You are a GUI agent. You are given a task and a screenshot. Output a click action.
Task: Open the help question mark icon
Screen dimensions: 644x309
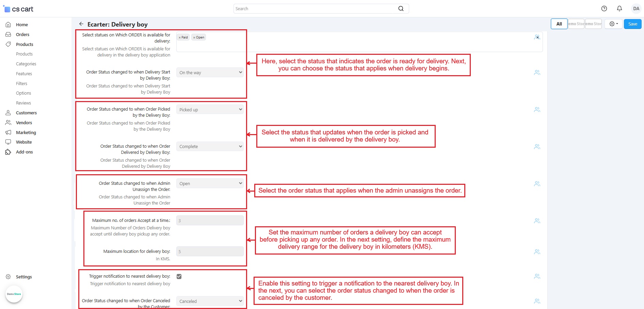coord(604,9)
